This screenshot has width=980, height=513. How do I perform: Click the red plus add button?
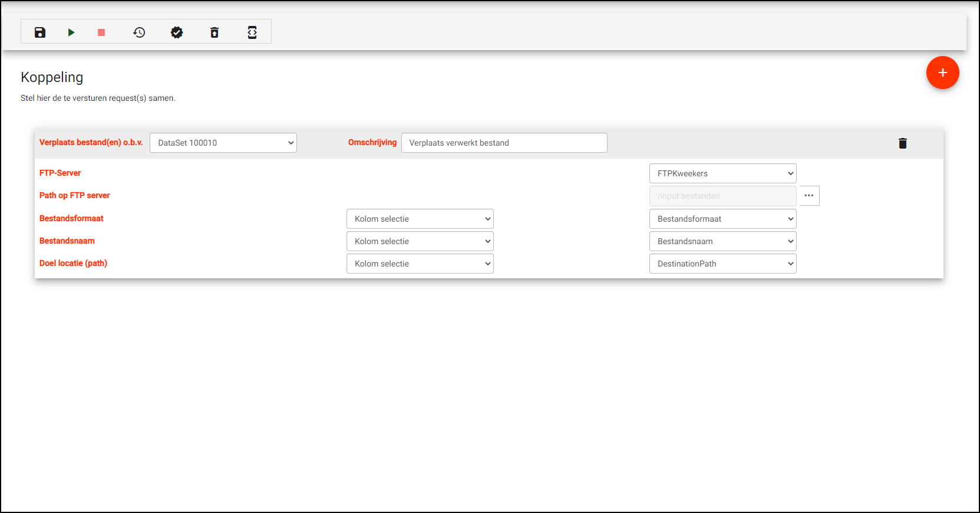point(942,73)
